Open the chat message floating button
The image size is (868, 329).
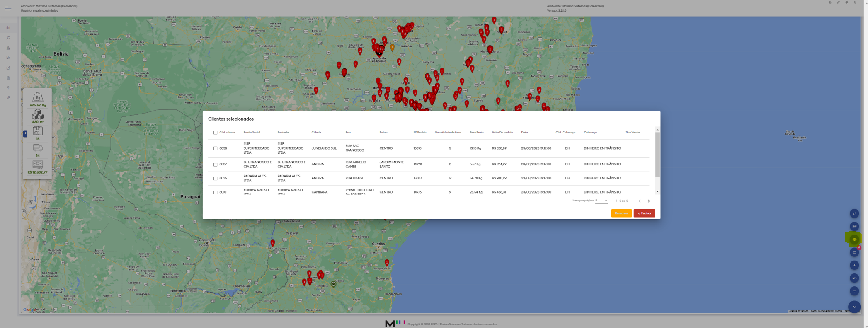854,226
